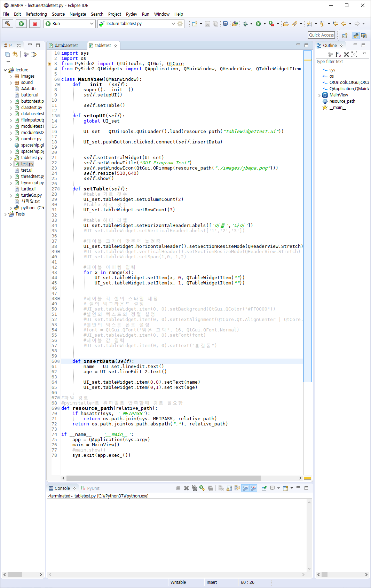The height and width of the screenshot is (588, 371).
Task: Click the Save toolbar icon
Action: point(207,24)
